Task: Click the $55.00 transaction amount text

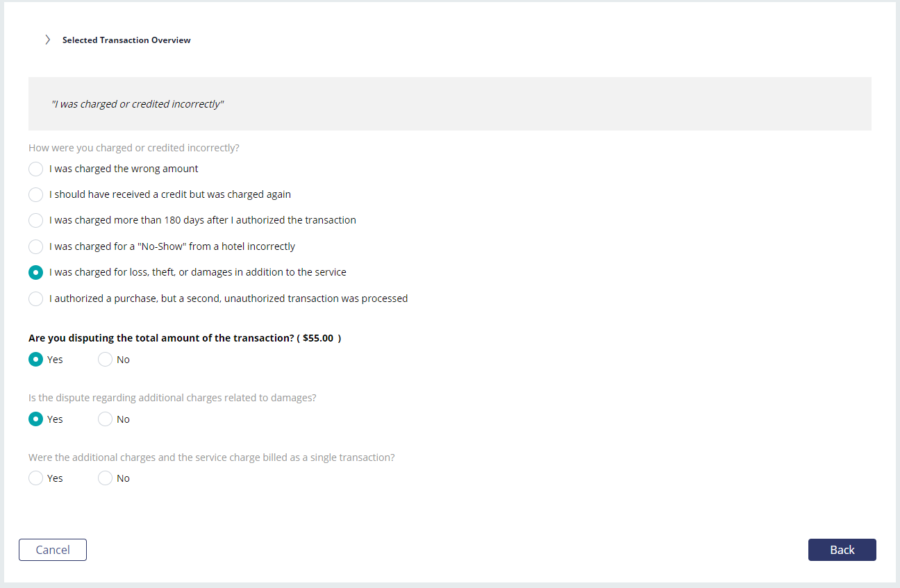Action: coord(318,338)
